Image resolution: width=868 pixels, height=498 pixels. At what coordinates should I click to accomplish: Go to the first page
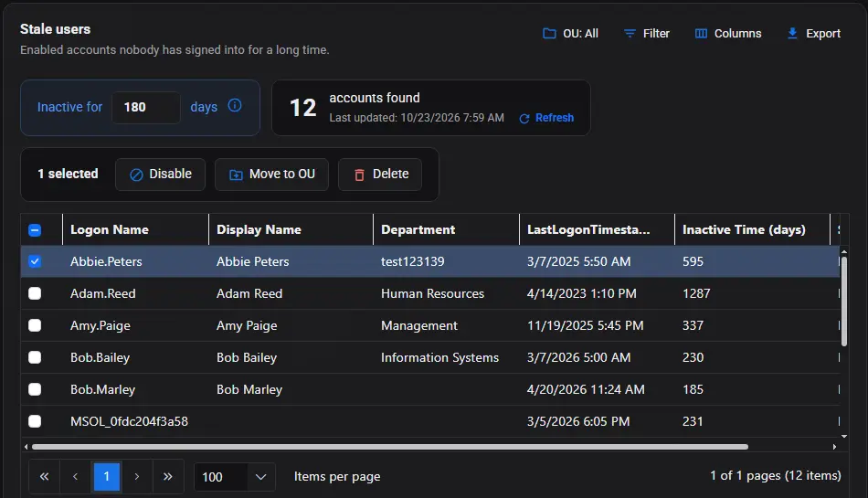44,476
